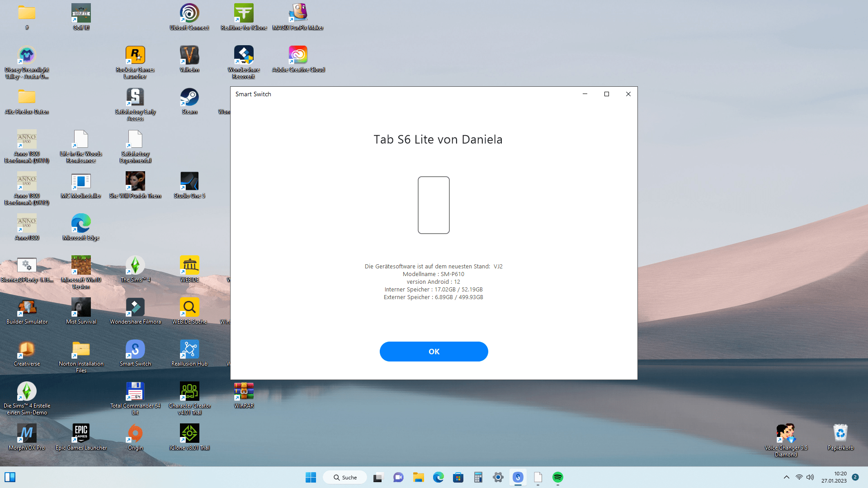Open the Realtime for iClone shortcut
868x488 pixels.
tap(244, 17)
